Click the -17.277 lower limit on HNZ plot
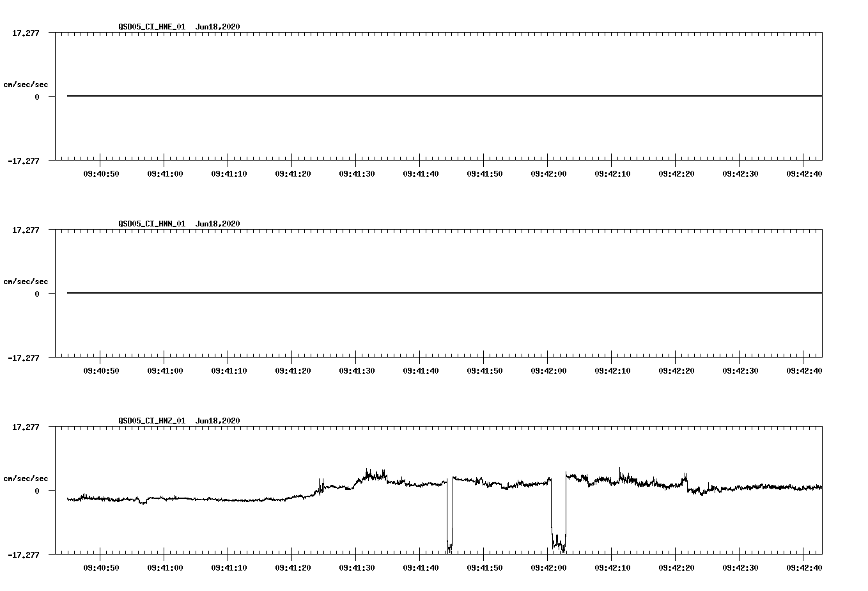The height and width of the screenshot is (591, 868). click(x=24, y=555)
